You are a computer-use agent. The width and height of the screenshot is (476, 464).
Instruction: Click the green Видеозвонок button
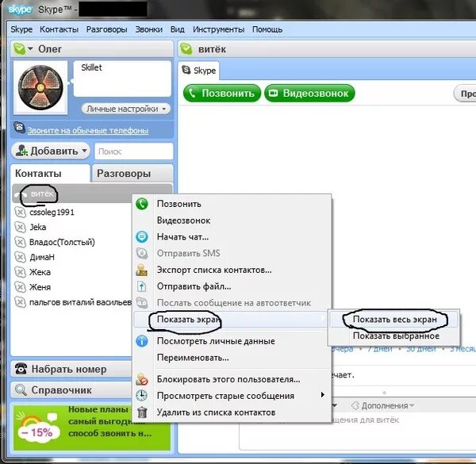tap(309, 93)
